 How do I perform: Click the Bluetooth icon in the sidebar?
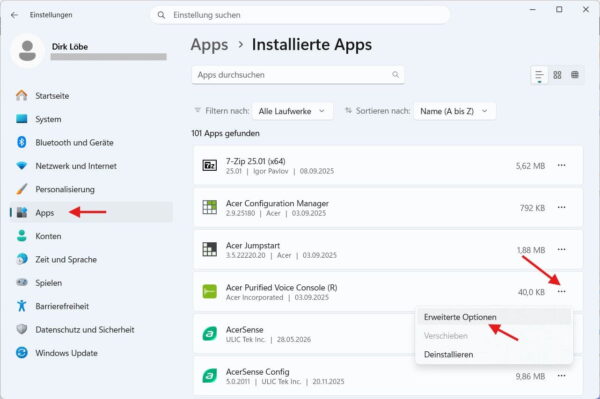[22, 142]
